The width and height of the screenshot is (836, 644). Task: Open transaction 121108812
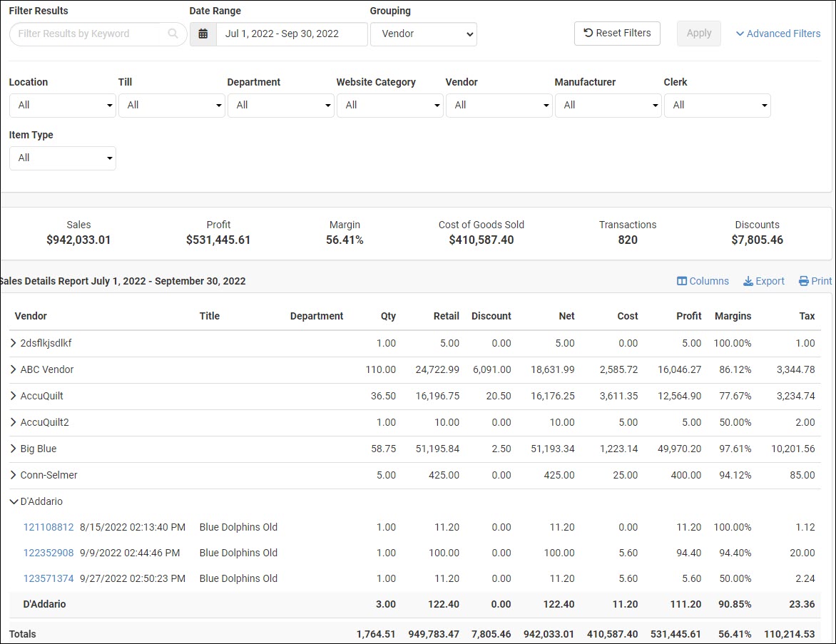[x=49, y=527]
